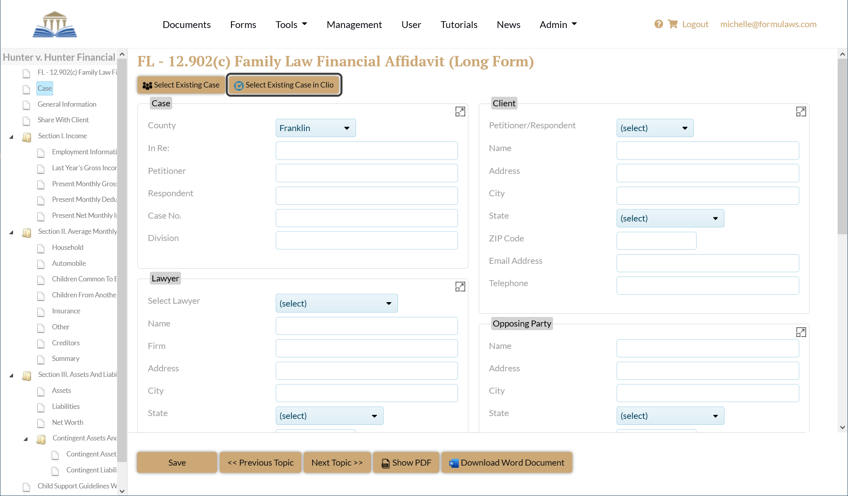This screenshot has width=848, height=496.
Task: Click the sidebar scroll-down arrow
Action: [122, 491]
